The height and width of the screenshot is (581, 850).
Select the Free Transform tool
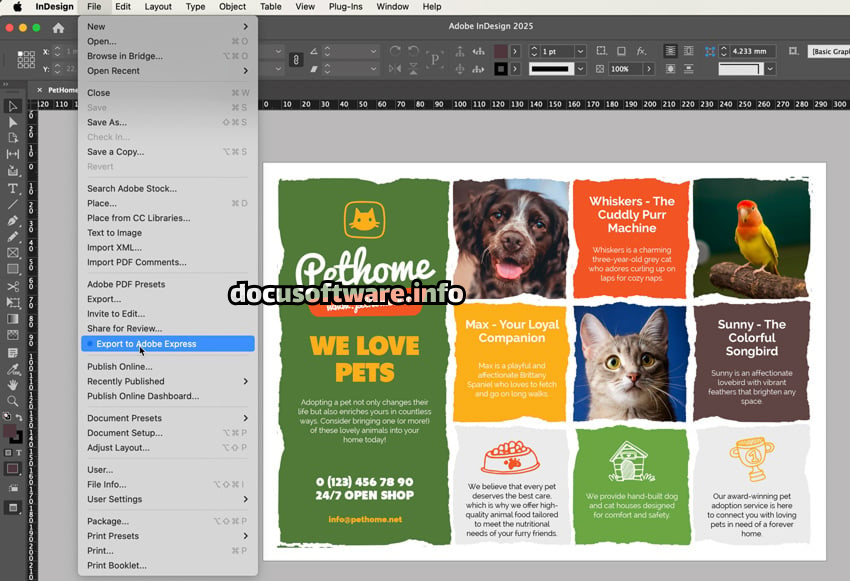pos(12,302)
